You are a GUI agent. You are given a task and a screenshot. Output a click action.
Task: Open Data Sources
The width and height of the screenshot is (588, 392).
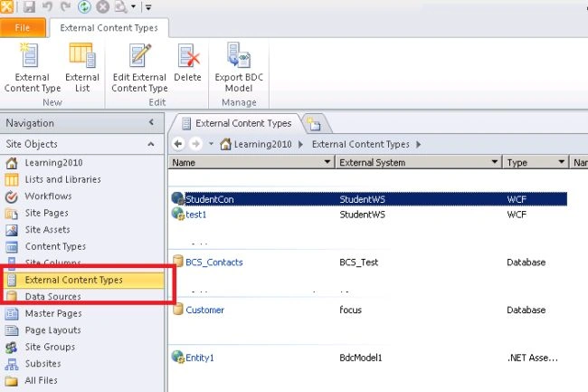(x=52, y=296)
